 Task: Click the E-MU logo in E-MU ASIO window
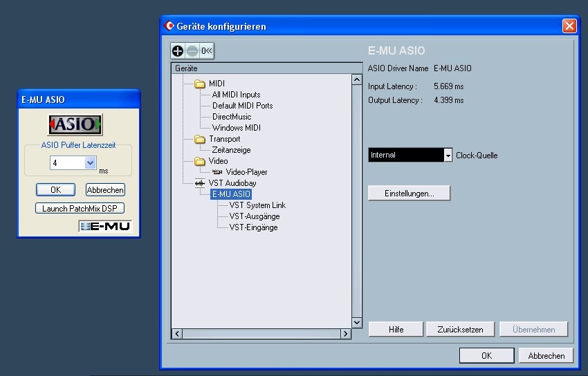pyautogui.click(x=105, y=226)
